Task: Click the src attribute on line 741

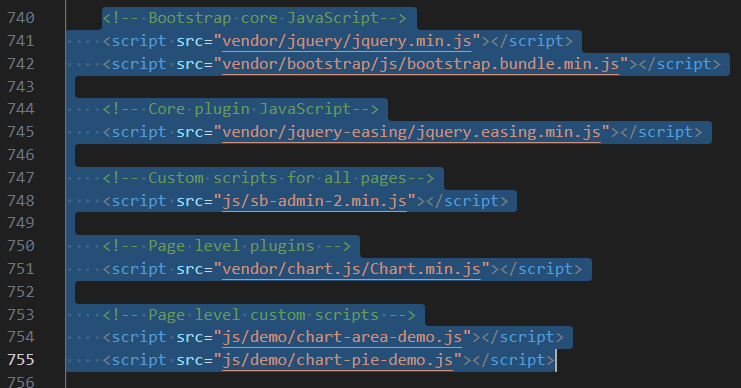Action: (190, 41)
